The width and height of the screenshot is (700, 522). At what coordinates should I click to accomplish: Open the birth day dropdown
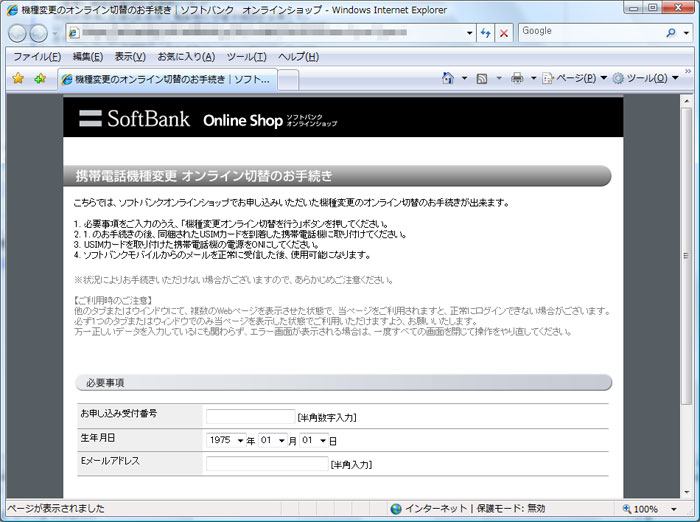pyautogui.click(x=314, y=440)
